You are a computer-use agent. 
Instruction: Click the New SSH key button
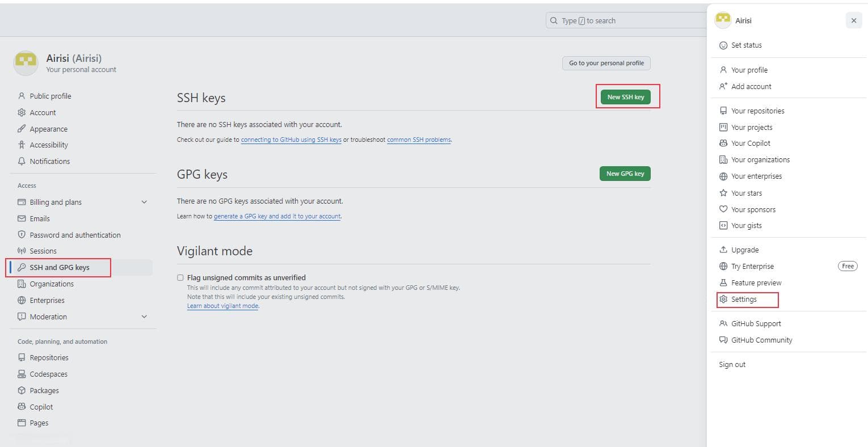point(625,97)
